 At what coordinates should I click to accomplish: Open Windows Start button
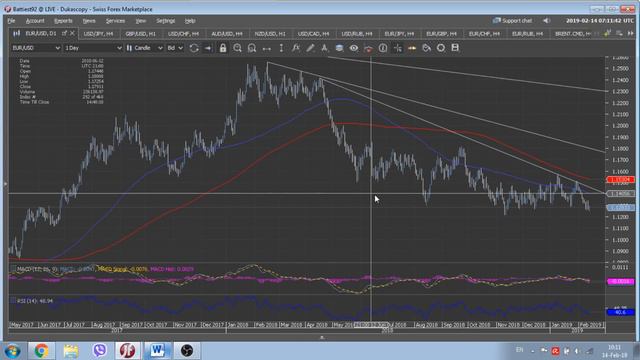coord(13,351)
